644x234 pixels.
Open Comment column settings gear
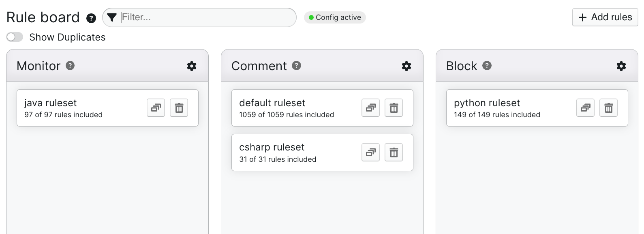[x=407, y=66]
